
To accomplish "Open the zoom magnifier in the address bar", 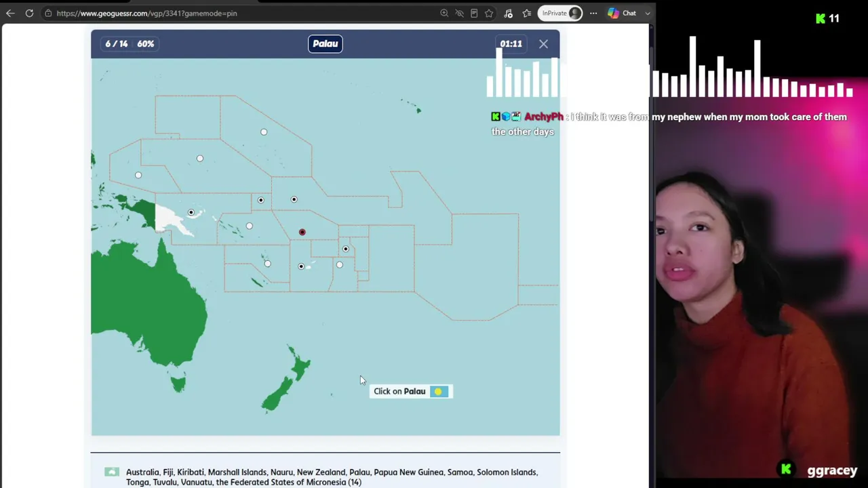I will pyautogui.click(x=444, y=13).
